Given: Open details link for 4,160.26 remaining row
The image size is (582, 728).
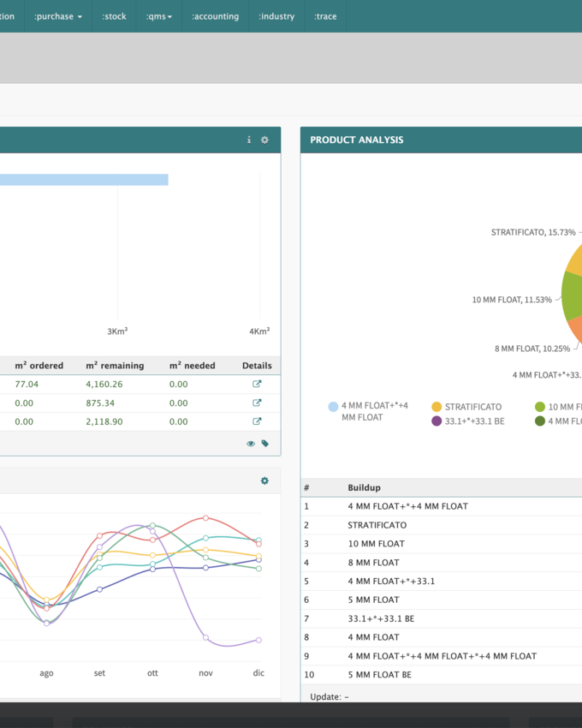Looking at the screenshot, I should point(257,384).
